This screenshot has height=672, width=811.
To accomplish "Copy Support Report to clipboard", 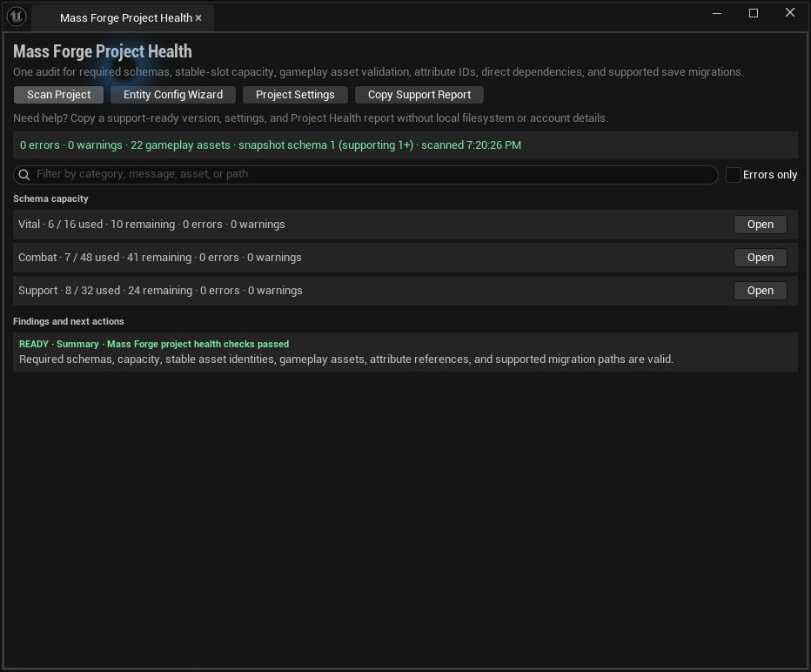I will pyautogui.click(x=419, y=95).
